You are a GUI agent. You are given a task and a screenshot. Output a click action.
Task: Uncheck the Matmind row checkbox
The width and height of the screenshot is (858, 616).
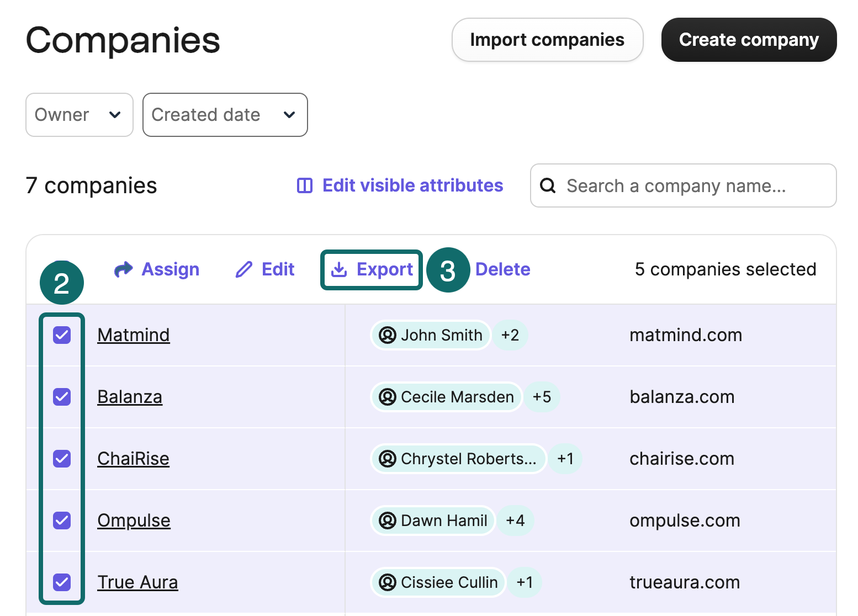61,335
